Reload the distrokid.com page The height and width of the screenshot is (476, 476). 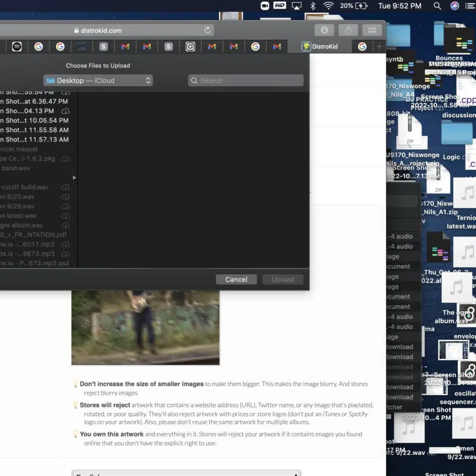pos(207,30)
